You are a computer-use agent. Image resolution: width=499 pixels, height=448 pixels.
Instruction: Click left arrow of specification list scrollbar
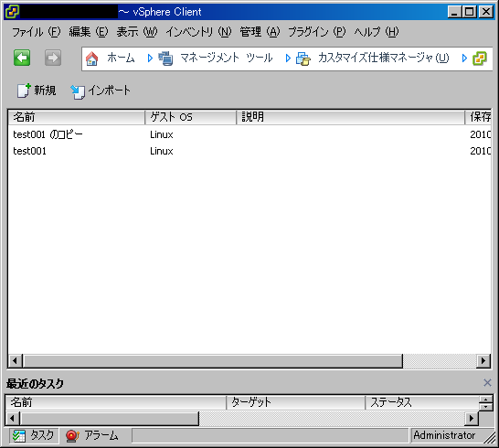tap(15, 361)
